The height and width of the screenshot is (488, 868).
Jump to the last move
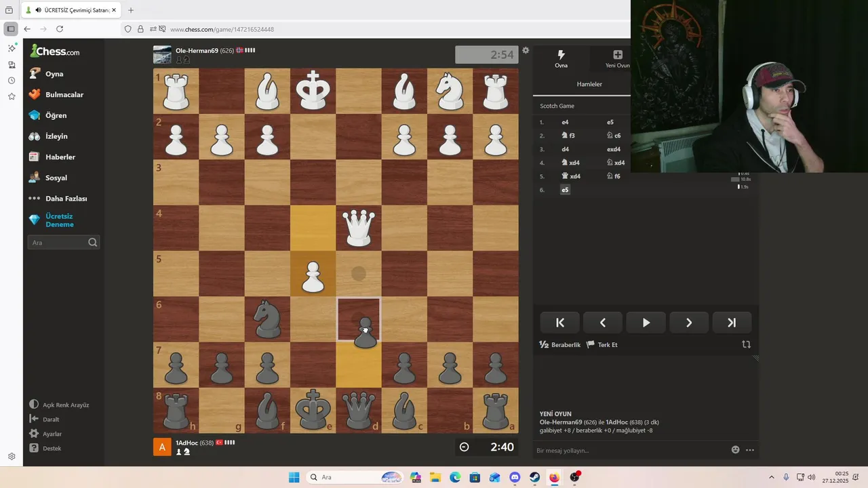click(x=731, y=323)
